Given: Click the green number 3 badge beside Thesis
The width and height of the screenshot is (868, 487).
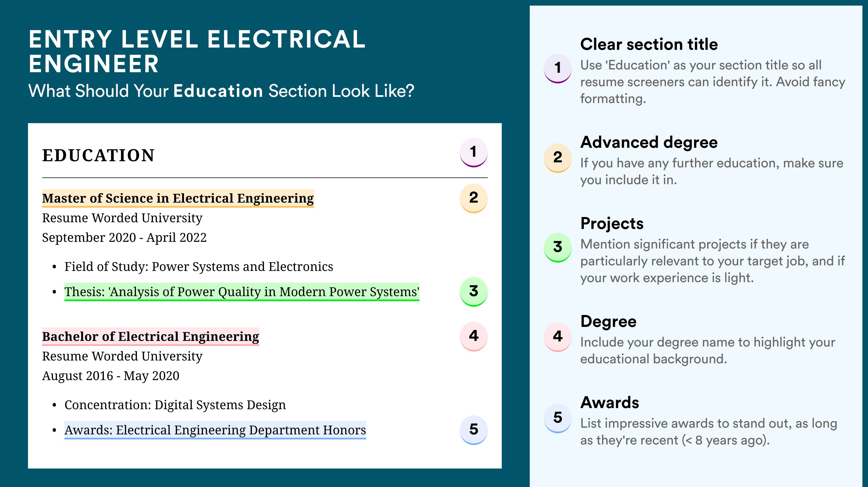Looking at the screenshot, I should click(473, 292).
